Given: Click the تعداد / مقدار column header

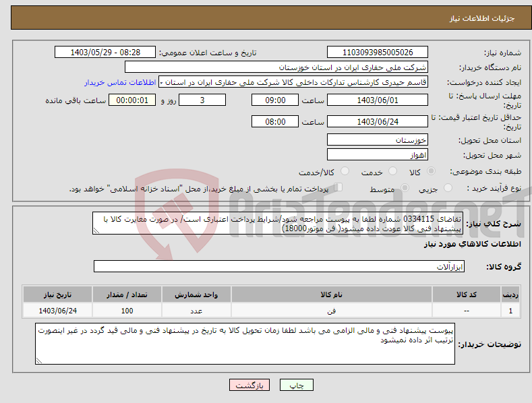Looking at the screenshot, I should [x=127, y=294].
